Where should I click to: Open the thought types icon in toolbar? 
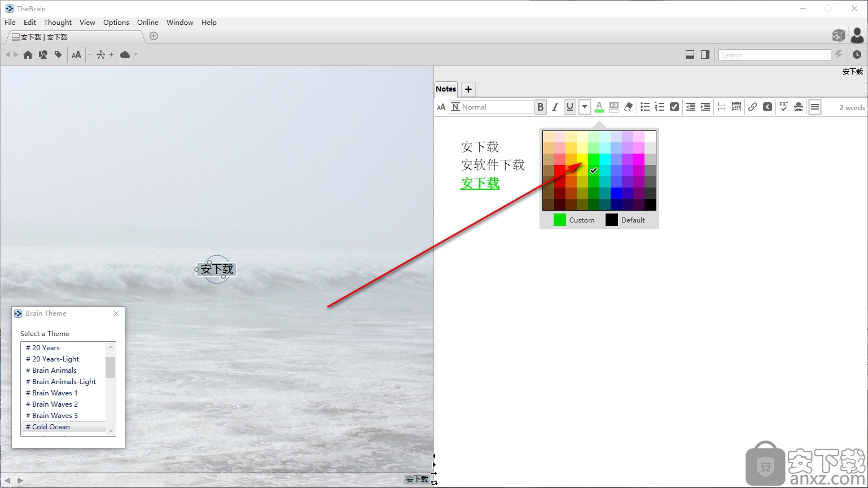point(43,55)
